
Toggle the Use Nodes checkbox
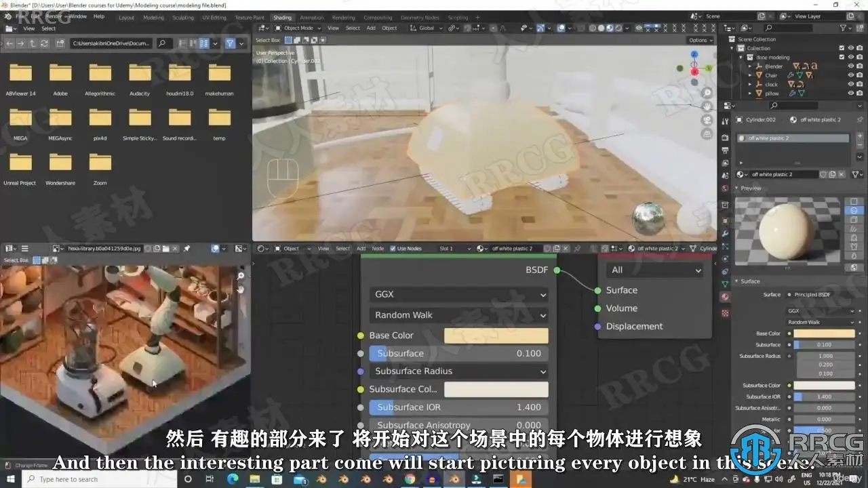pos(393,249)
